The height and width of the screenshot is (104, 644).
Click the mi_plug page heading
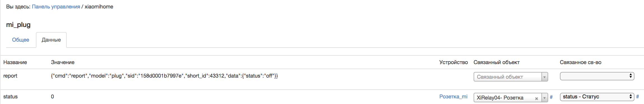coord(18,25)
